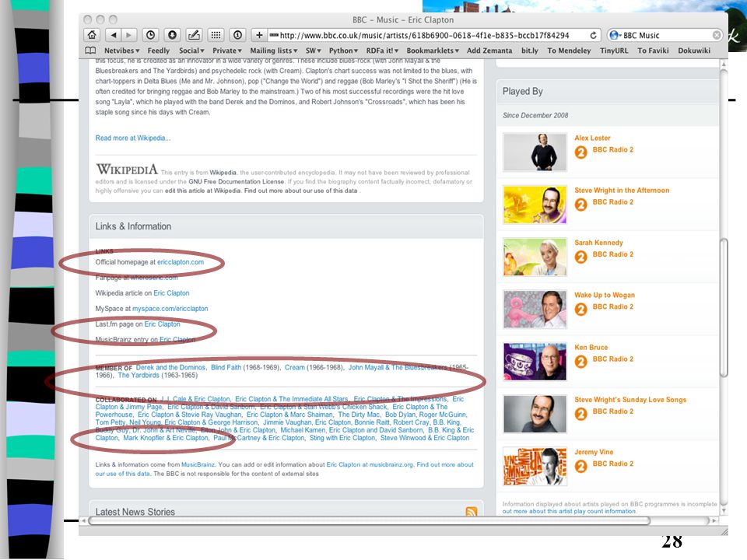Open the Dokuwiki bookmark
The width and height of the screenshot is (747, 560).
(694, 51)
